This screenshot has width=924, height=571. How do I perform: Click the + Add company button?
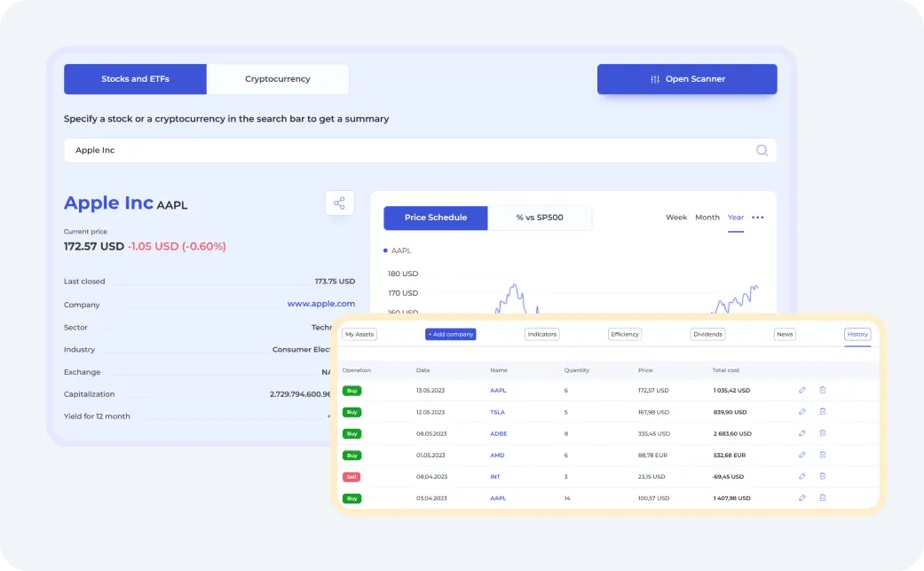451,335
